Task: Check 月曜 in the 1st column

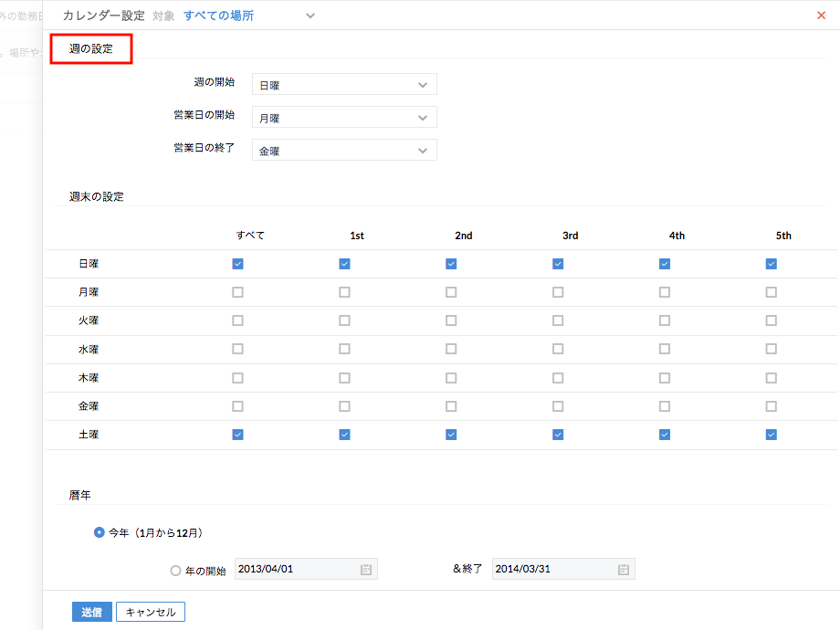Action: click(x=344, y=292)
